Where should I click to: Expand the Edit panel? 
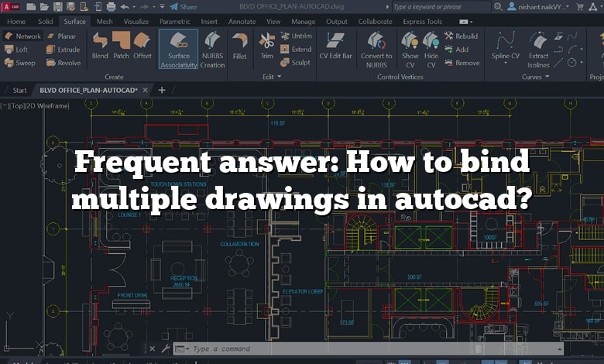tap(272, 77)
